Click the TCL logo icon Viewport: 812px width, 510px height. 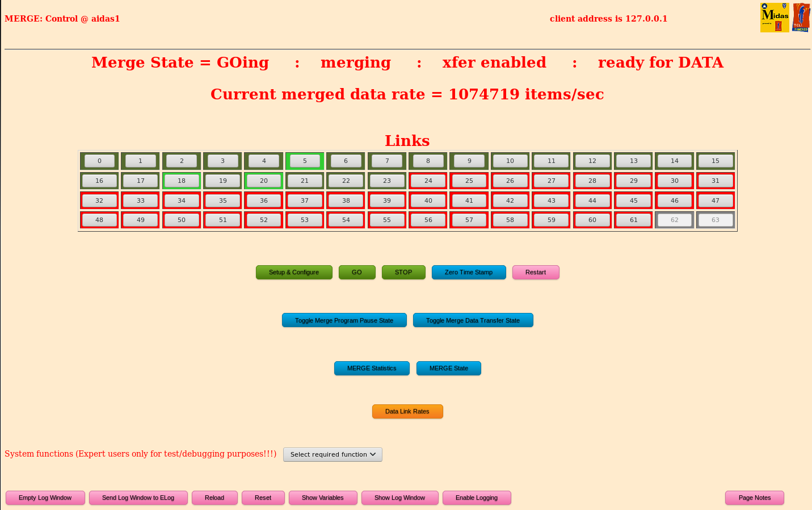pos(801,18)
